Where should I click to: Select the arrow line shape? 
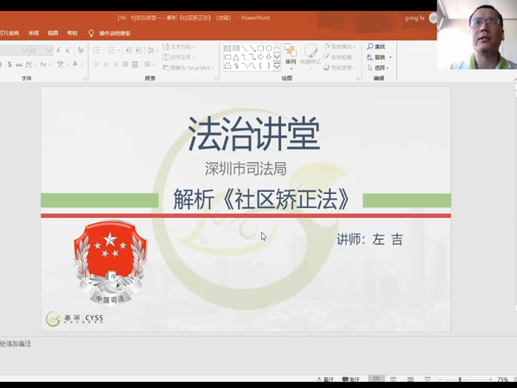[252, 48]
